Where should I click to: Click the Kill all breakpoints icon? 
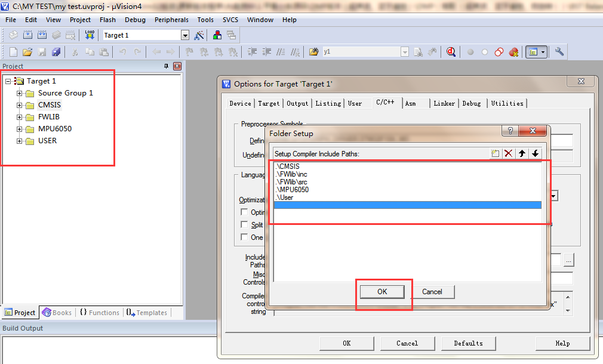[x=513, y=52]
